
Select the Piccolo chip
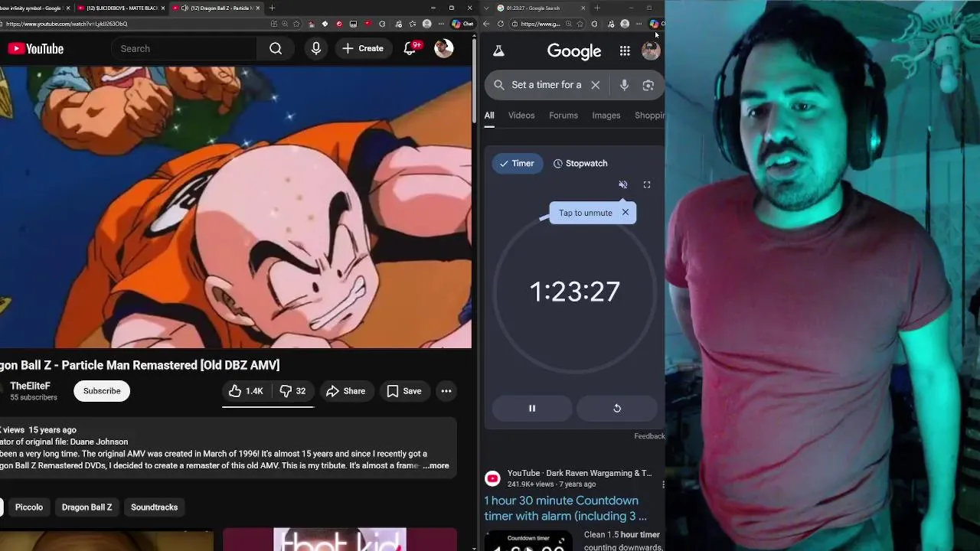point(29,507)
